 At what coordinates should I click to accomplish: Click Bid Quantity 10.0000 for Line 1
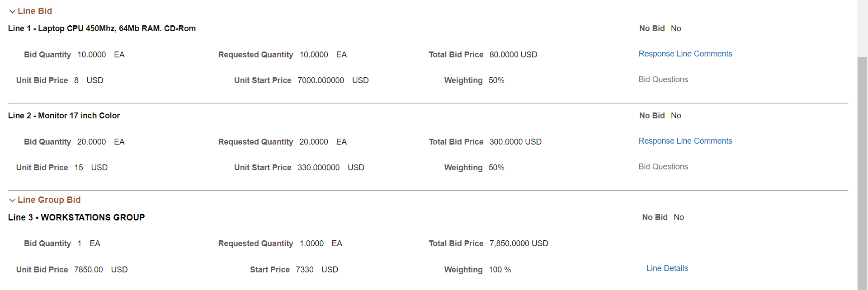(92, 54)
